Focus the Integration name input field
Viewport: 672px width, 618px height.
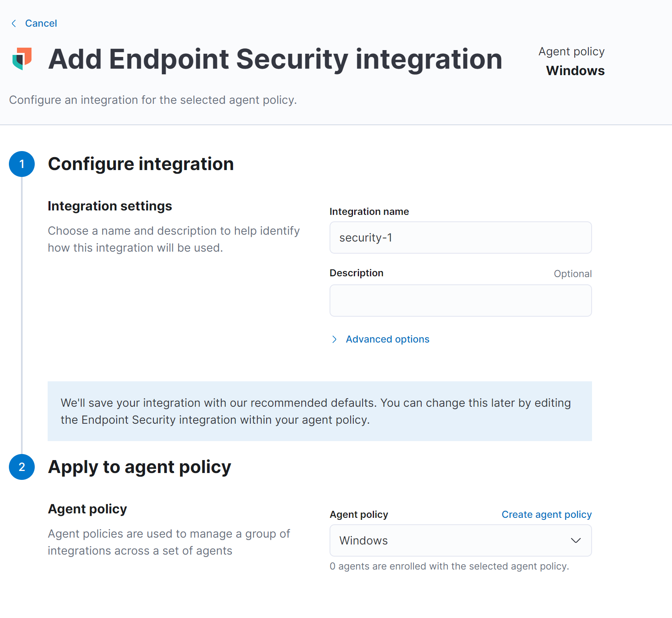coord(460,238)
